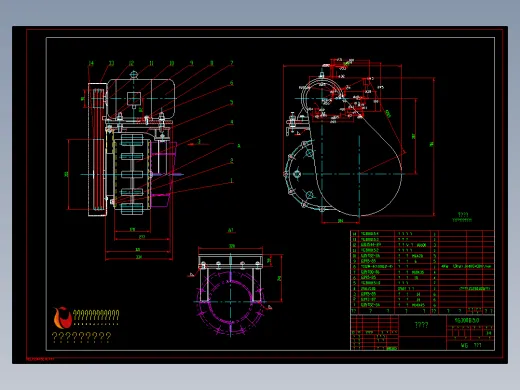Select balloon number 13 in left view
The width and height of the screenshot is (520, 390).
coord(111,63)
